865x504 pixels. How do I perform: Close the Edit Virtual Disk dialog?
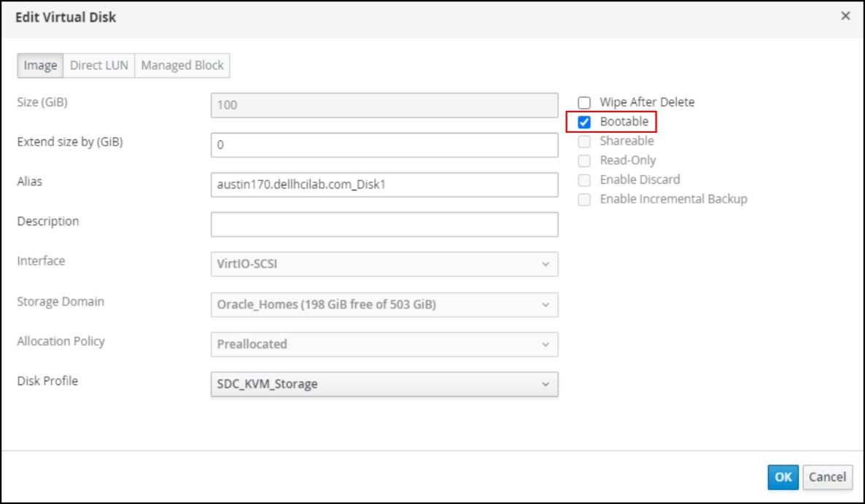point(845,16)
